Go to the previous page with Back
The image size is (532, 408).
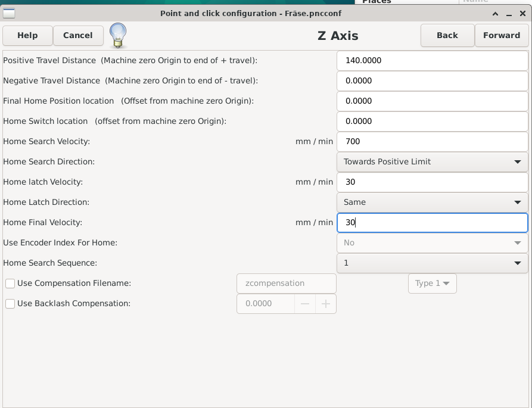[447, 36]
